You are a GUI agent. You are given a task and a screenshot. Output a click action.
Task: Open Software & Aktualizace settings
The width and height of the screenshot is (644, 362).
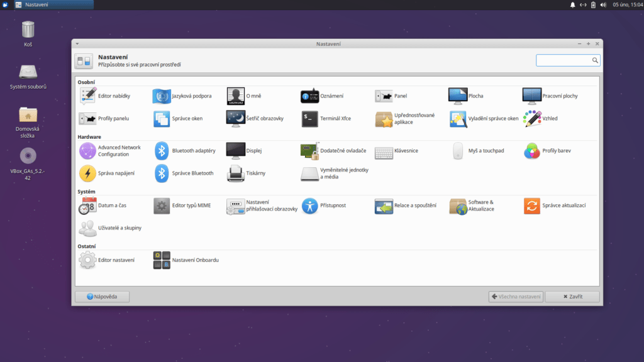click(x=472, y=206)
